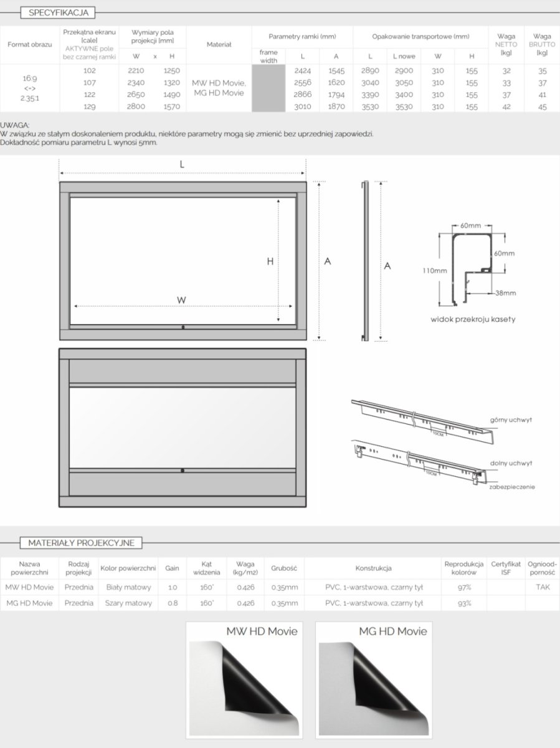Click the 'Kolor powierzchni' column header
The width and height of the screenshot is (560, 748).
[x=128, y=568]
